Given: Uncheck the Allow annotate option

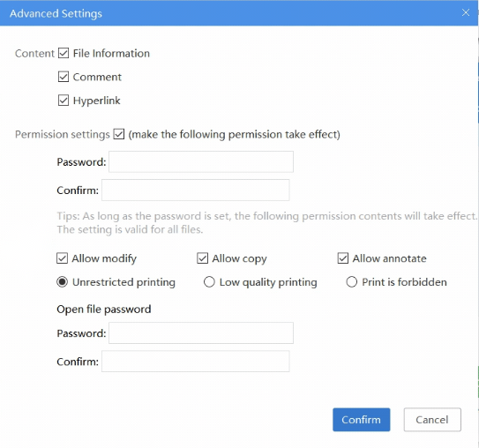Looking at the screenshot, I should click(343, 258).
